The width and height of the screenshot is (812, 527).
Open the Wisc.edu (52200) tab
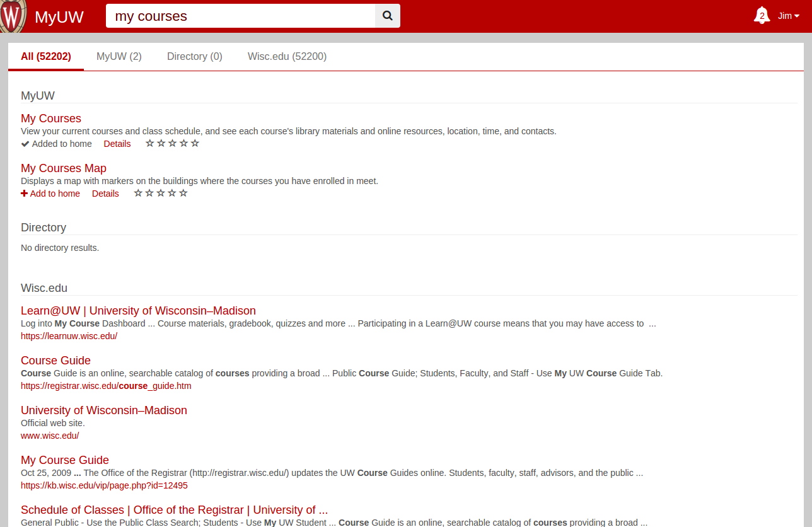(287, 57)
